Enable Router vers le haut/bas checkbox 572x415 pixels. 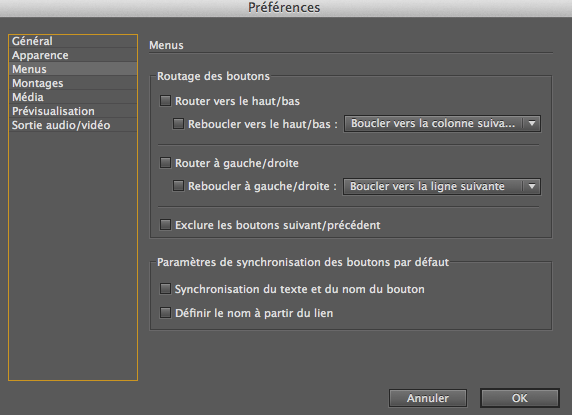(x=165, y=101)
